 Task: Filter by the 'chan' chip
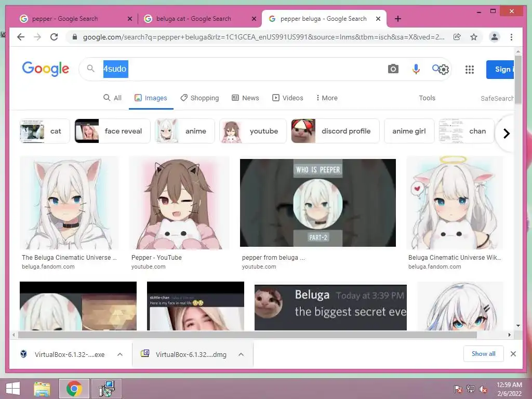467,131
